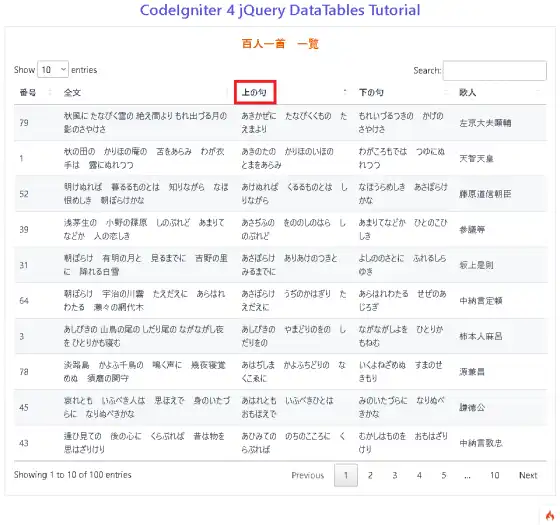Click the CodeIgniter flame debug icon

coord(550,516)
